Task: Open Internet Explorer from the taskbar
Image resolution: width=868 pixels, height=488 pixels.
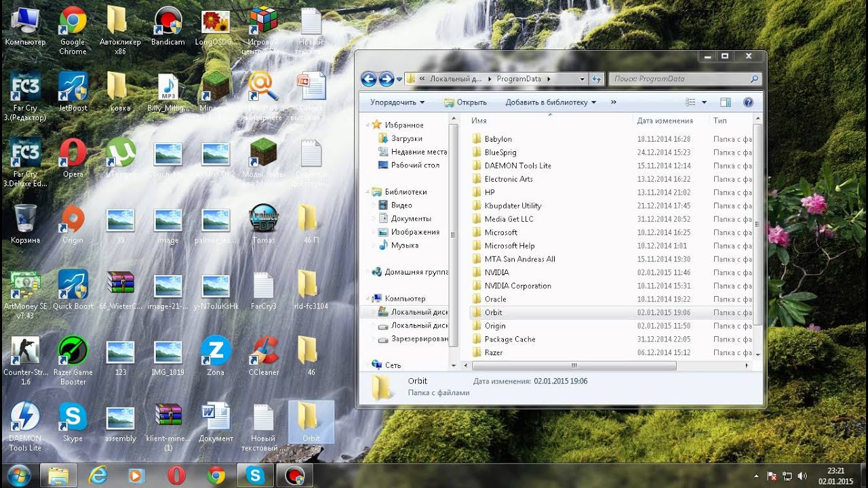Action: (98, 476)
